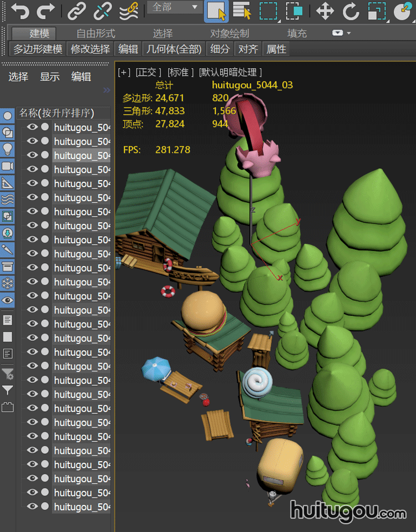Open the 显示 menu in scene explorer
Viewport: 416px width, 532px height.
click(49, 77)
